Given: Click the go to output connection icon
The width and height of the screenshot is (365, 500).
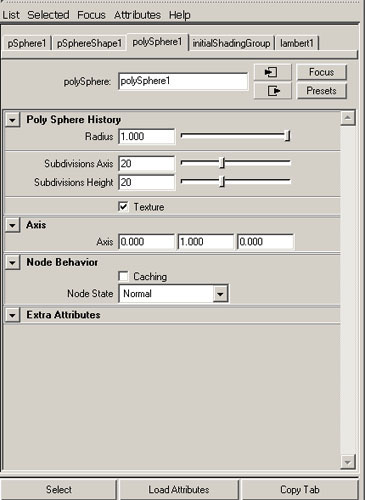Looking at the screenshot, I should [272, 90].
